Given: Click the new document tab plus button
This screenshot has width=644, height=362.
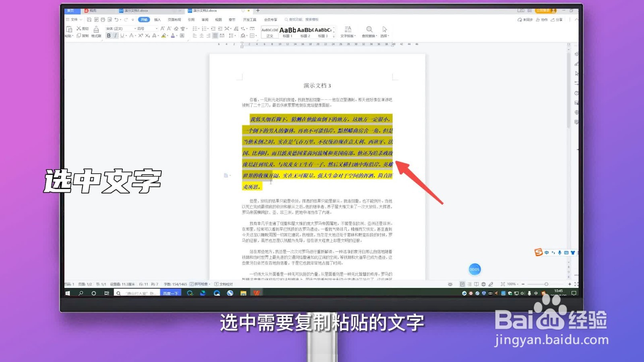Looking at the screenshot, I should [258, 10].
